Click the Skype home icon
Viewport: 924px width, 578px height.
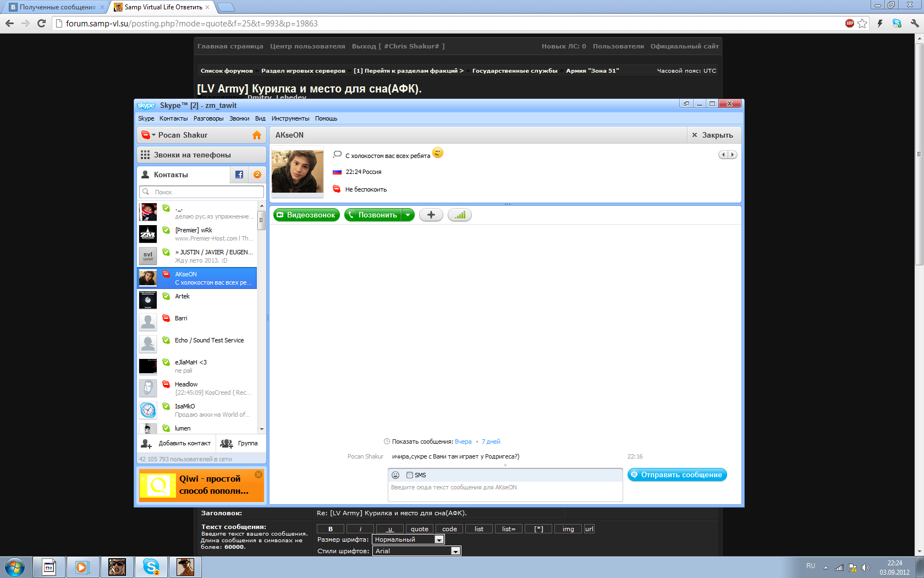pyautogui.click(x=257, y=135)
